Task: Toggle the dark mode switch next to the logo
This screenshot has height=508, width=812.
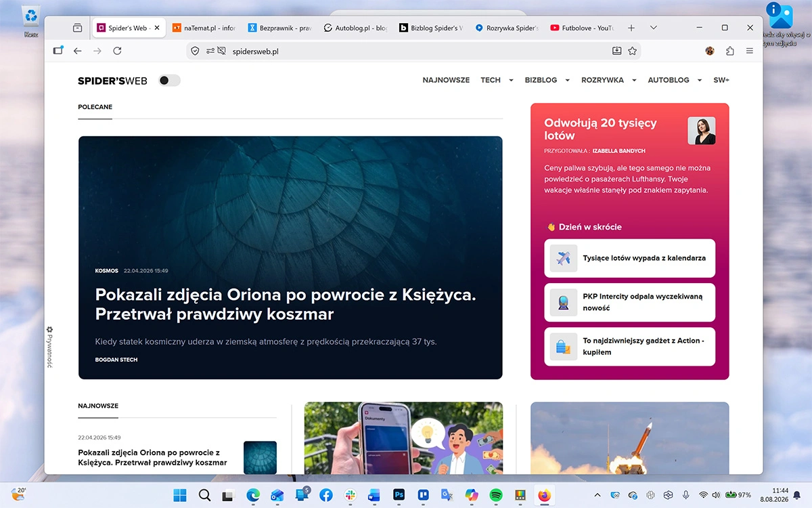Action: click(x=169, y=81)
